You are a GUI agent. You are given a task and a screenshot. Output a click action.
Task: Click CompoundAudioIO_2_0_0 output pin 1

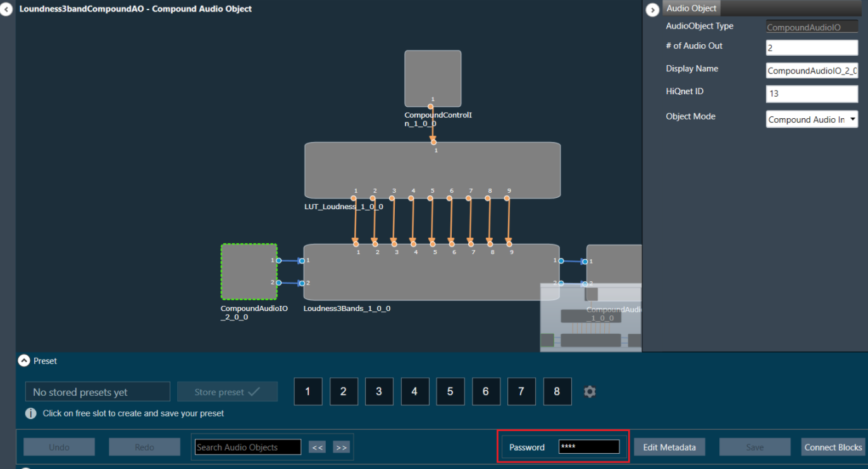[x=278, y=260]
